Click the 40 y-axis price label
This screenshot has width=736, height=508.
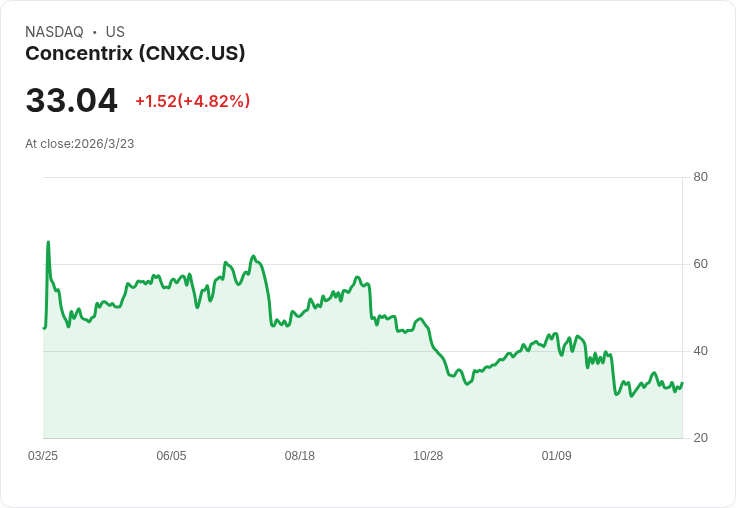700,351
